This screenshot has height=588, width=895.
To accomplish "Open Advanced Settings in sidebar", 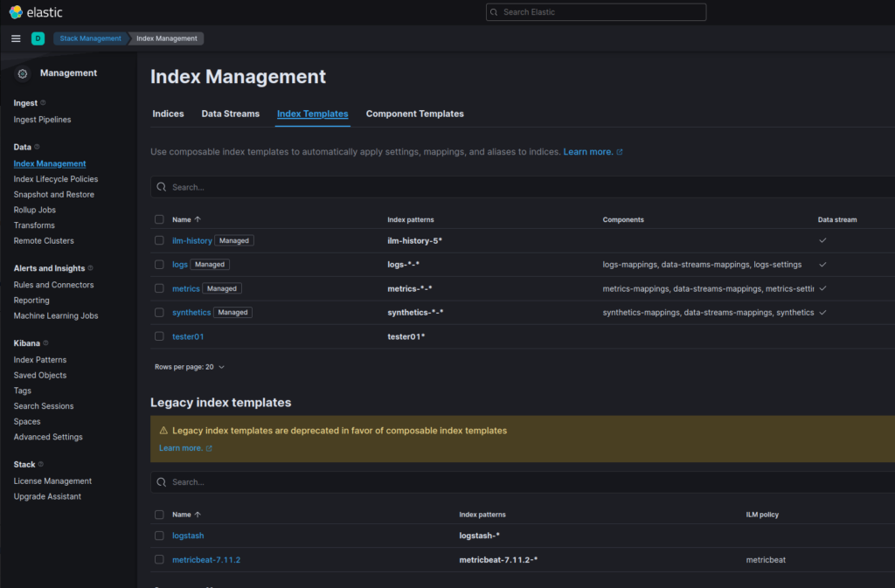I will 48,437.
